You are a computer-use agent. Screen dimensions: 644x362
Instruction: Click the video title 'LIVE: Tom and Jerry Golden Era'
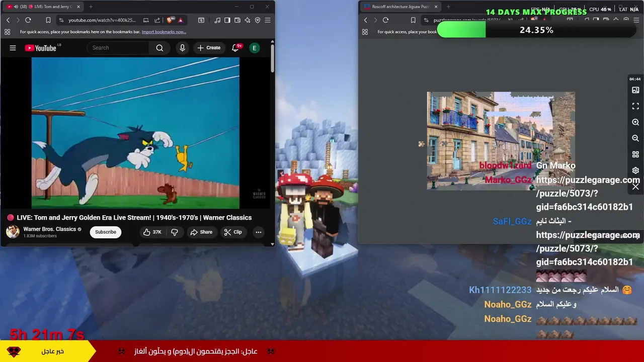pos(134,218)
